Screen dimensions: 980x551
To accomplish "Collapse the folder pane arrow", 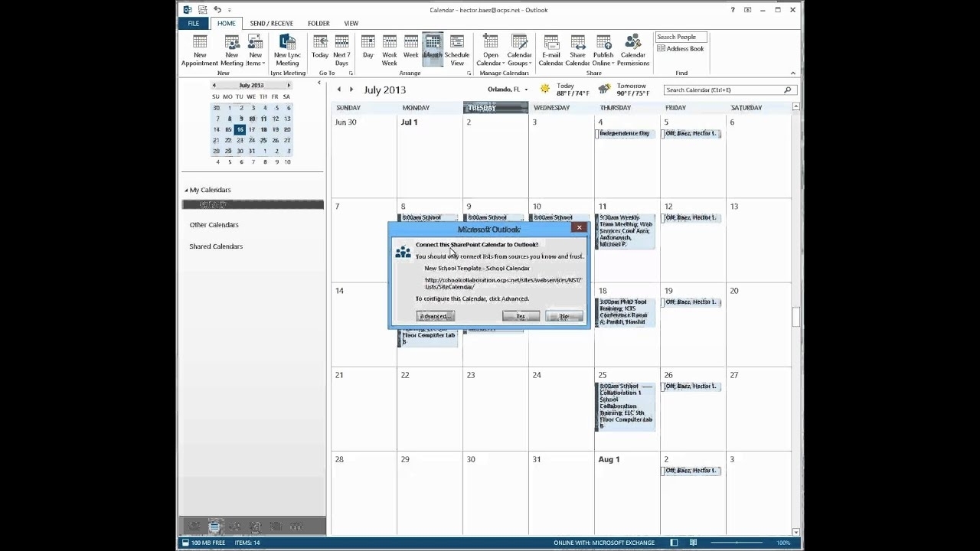I will (319, 83).
